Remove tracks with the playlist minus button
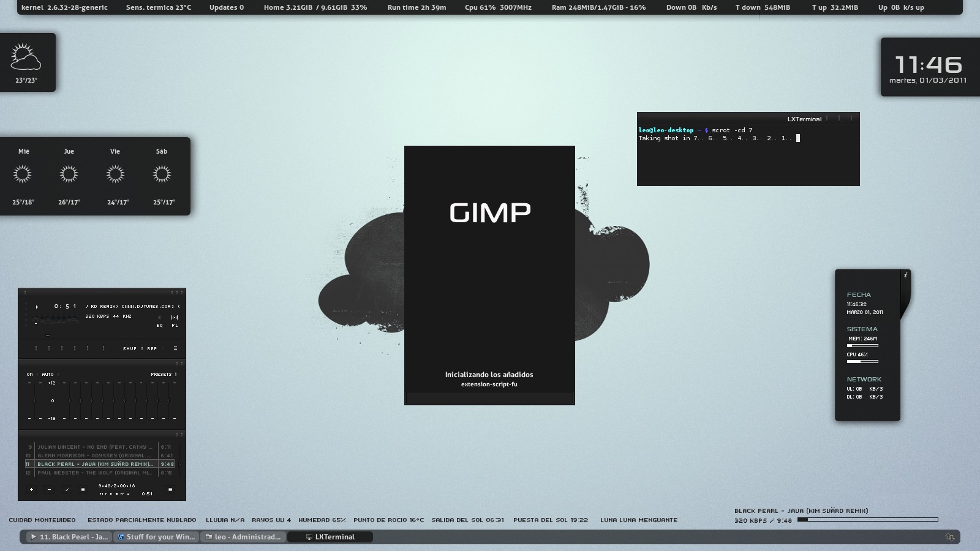This screenshot has width=980, height=551. tap(49, 490)
